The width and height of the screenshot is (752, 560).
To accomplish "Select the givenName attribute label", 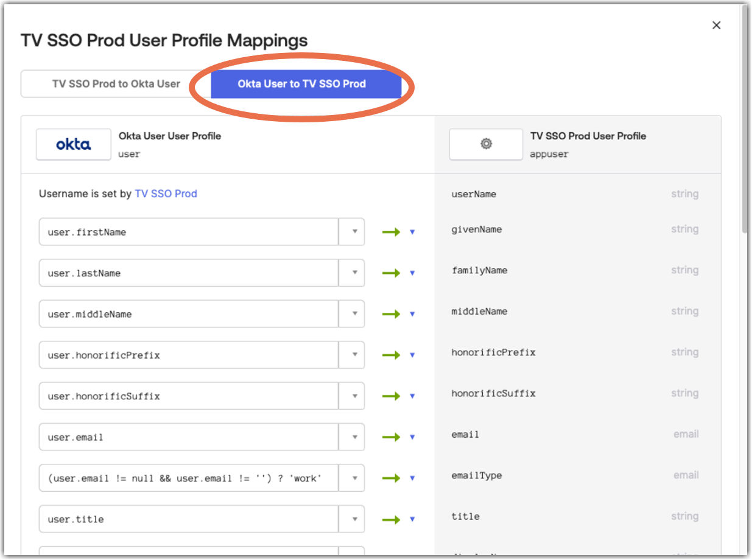I will click(477, 229).
